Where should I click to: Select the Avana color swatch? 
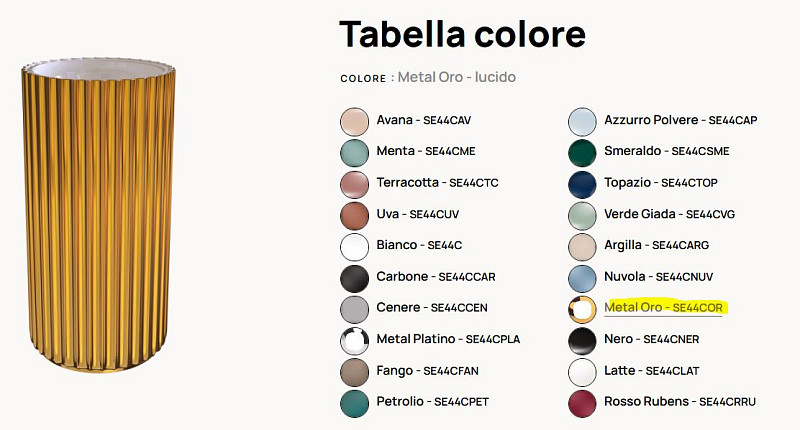coord(355,121)
